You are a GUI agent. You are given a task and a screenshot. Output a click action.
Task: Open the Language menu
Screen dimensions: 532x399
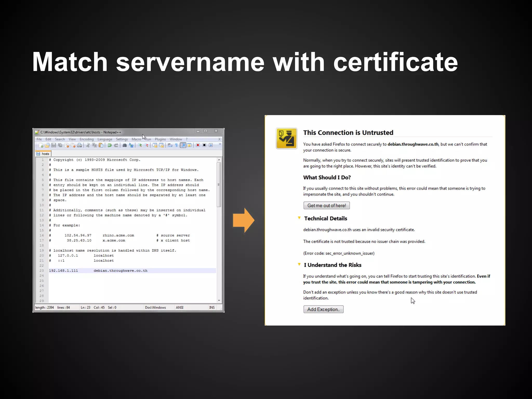(x=105, y=139)
